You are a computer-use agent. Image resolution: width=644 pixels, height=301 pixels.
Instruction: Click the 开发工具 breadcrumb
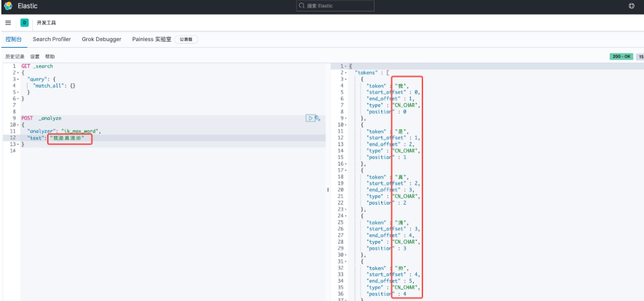point(46,23)
